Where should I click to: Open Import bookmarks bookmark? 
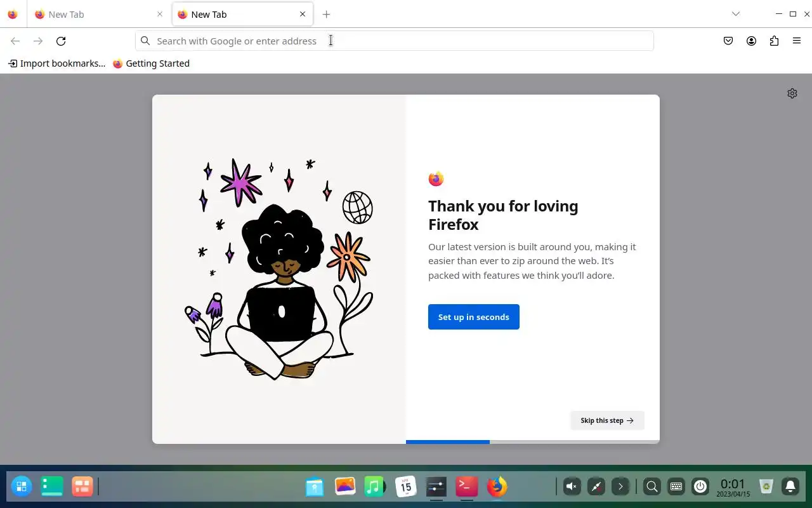click(x=56, y=63)
